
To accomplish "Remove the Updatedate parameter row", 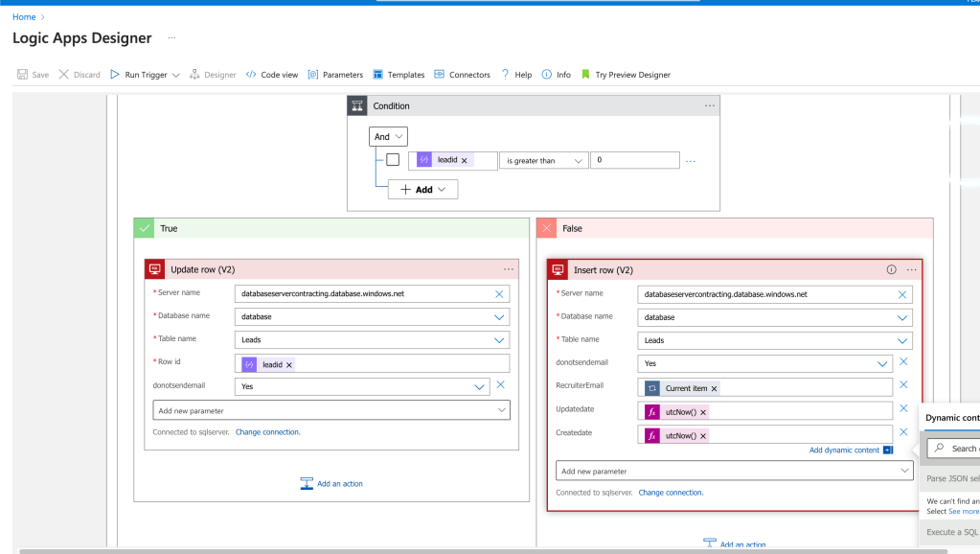I will tap(903, 408).
